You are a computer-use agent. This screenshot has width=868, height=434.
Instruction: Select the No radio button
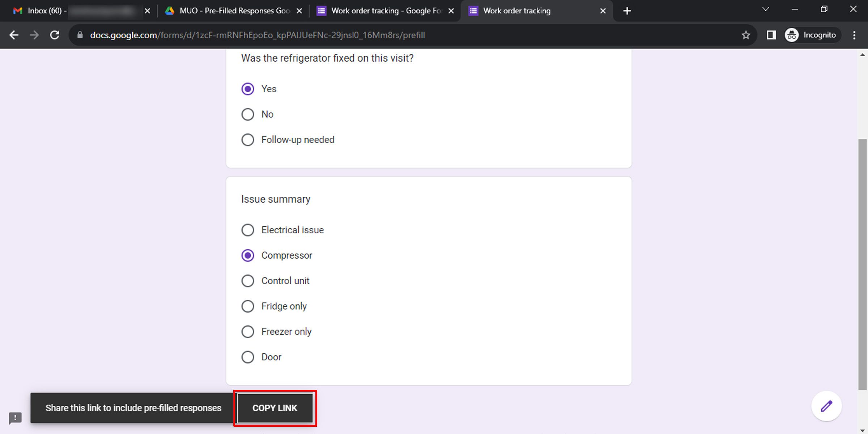pyautogui.click(x=248, y=114)
